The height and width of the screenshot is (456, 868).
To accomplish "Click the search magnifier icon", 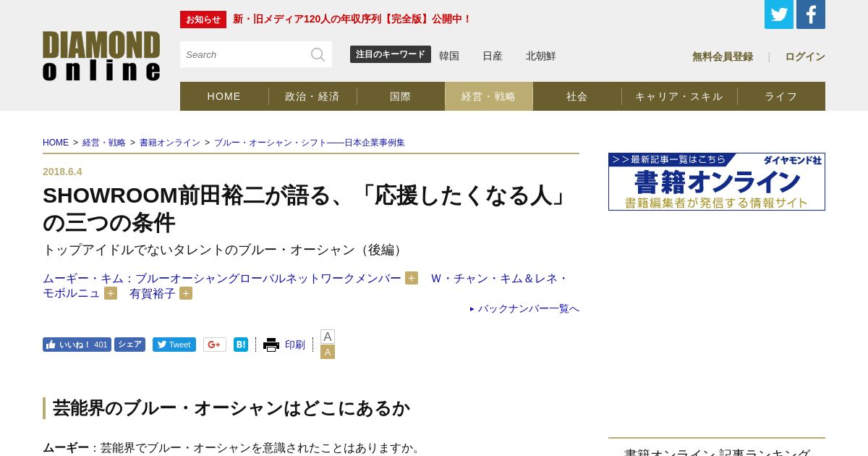I will click(x=318, y=54).
